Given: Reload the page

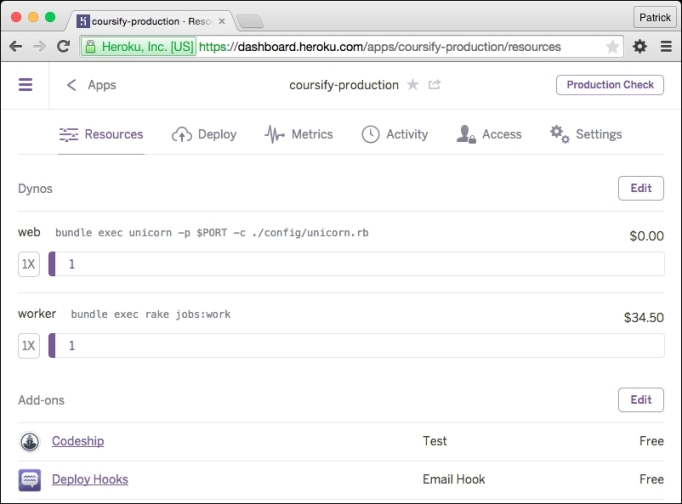Looking at the screenshot, I should 64,46.
